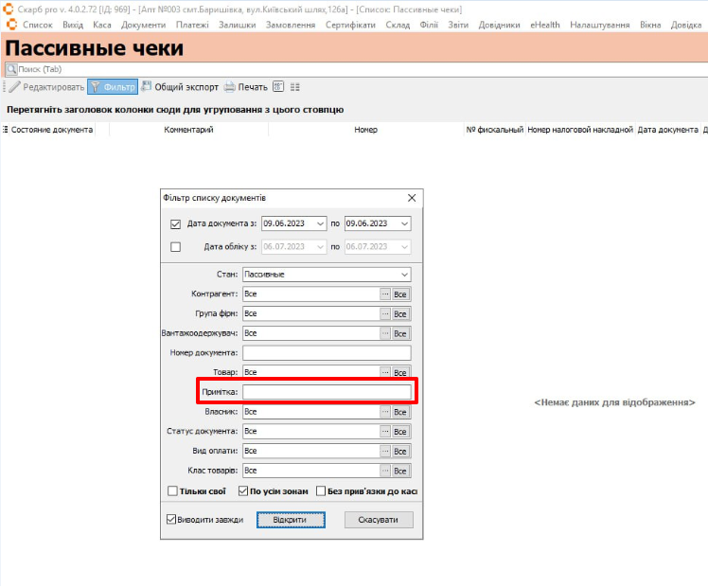Check the Тільки свої checkbox
Screen dimensions: 708x588
[172, 491]
